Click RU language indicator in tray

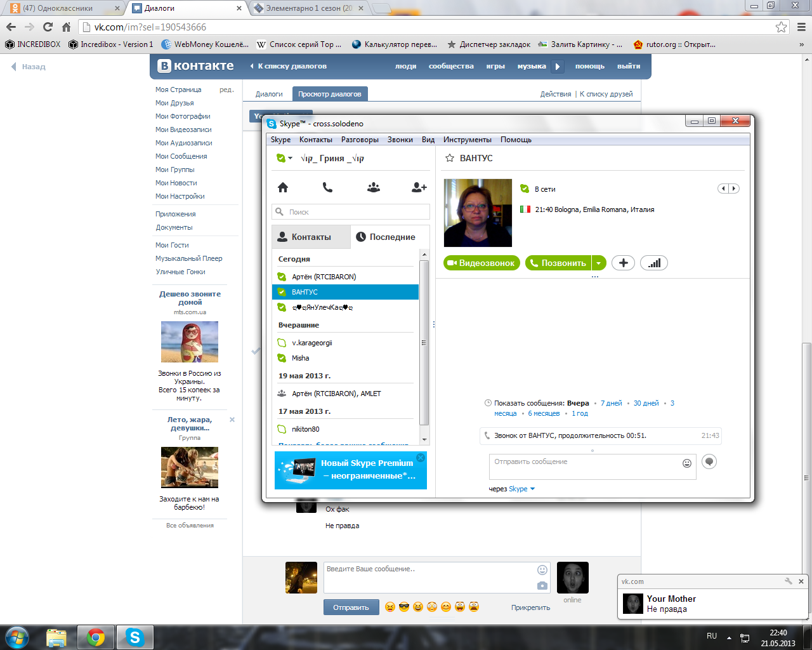coord(712,636)
